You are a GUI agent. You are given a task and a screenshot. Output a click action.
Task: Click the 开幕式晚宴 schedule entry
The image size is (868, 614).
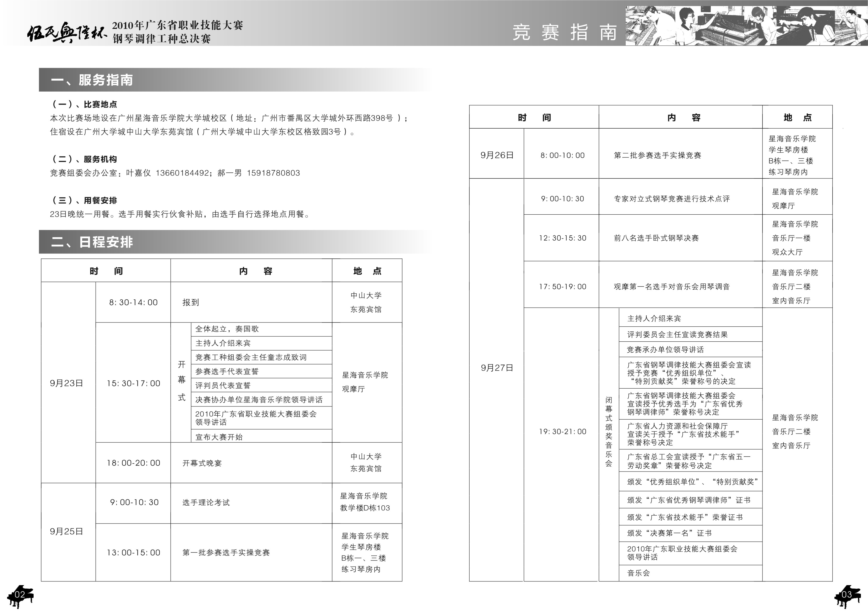click(202, 463)
